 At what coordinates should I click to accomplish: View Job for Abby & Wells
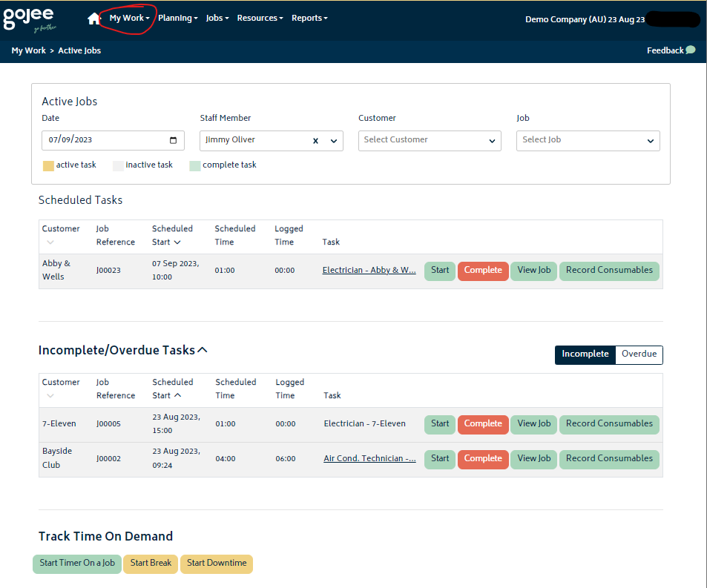(x=534, y=271)
